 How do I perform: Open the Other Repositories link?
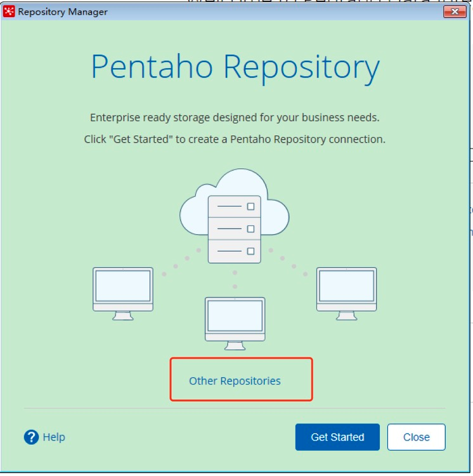(x=235, y=381)
